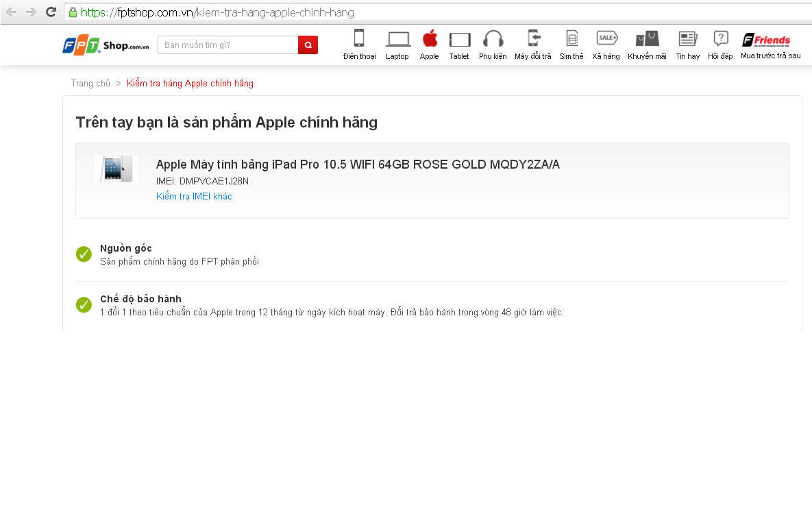
Task: Click the 'Kiểm tra IMEI khác' link
Action: [194, 196]
